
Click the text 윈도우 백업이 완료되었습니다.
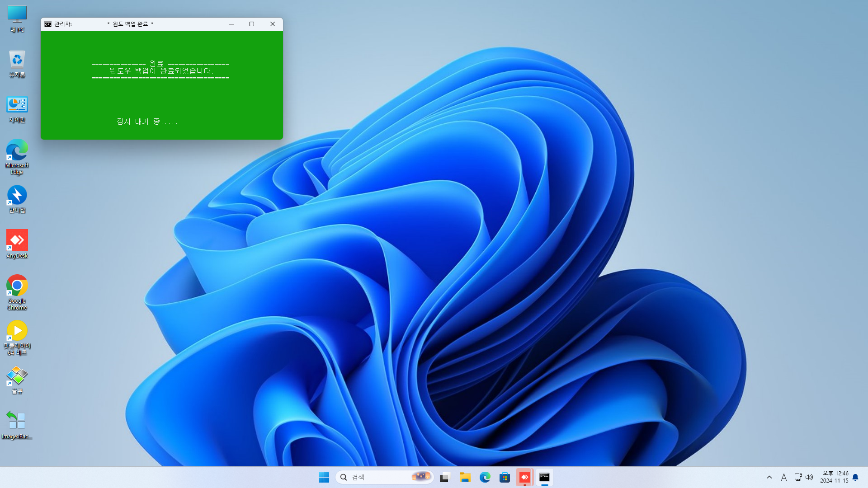pos(161,71)
